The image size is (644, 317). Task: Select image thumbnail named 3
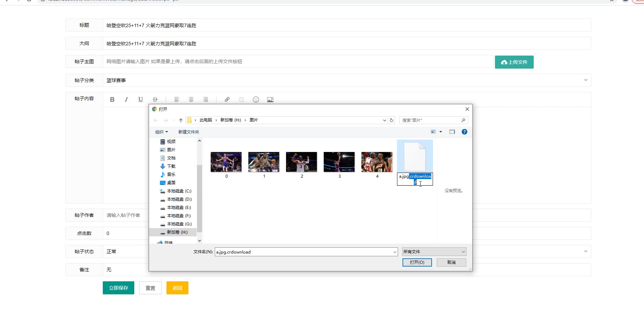(x=339, y=162)
